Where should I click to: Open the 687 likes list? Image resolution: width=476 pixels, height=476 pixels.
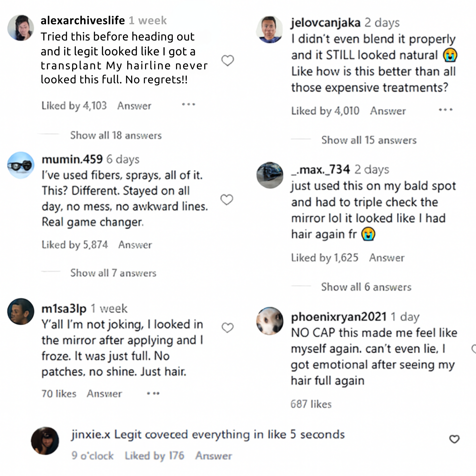tap(311, 404)
